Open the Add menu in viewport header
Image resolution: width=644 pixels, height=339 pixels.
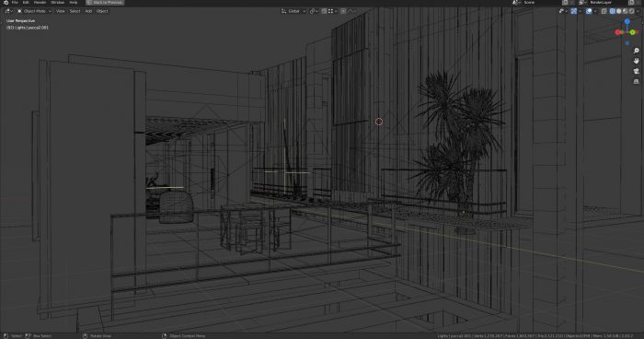[88, 11]
